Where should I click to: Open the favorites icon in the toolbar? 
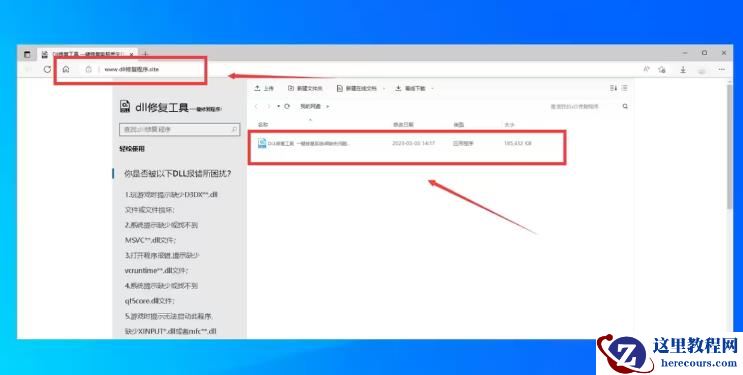tap(662, 69)
